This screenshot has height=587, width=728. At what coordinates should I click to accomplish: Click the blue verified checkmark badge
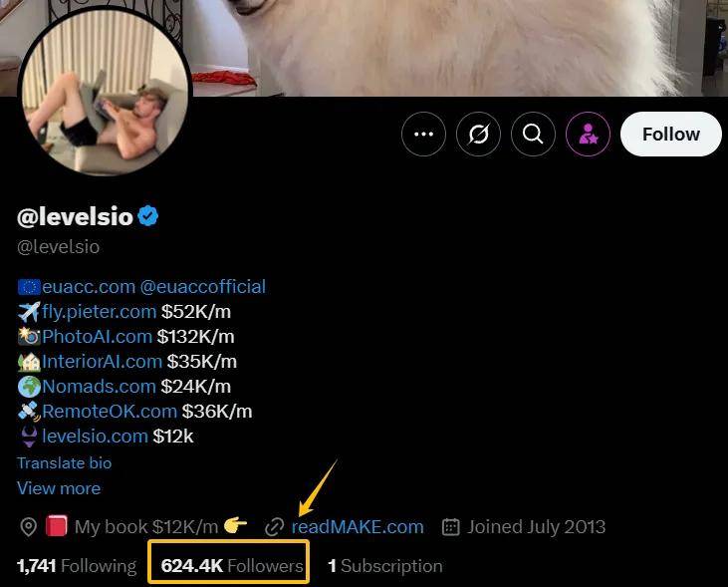tap(148, 216)
